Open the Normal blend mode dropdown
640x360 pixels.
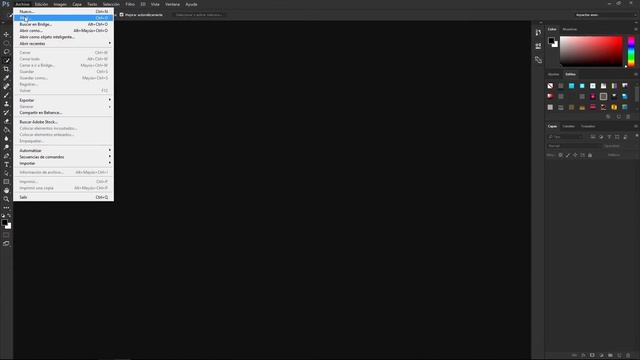(x=574, y=146)
